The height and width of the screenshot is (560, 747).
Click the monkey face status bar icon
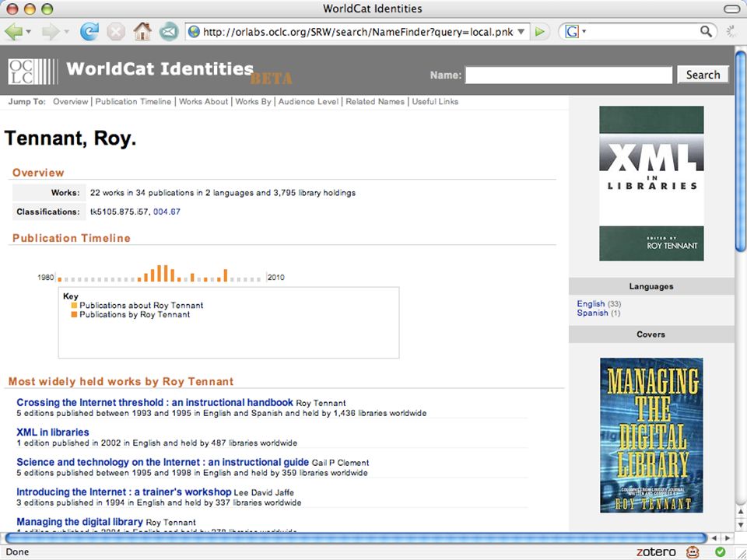tap(693, 552)
